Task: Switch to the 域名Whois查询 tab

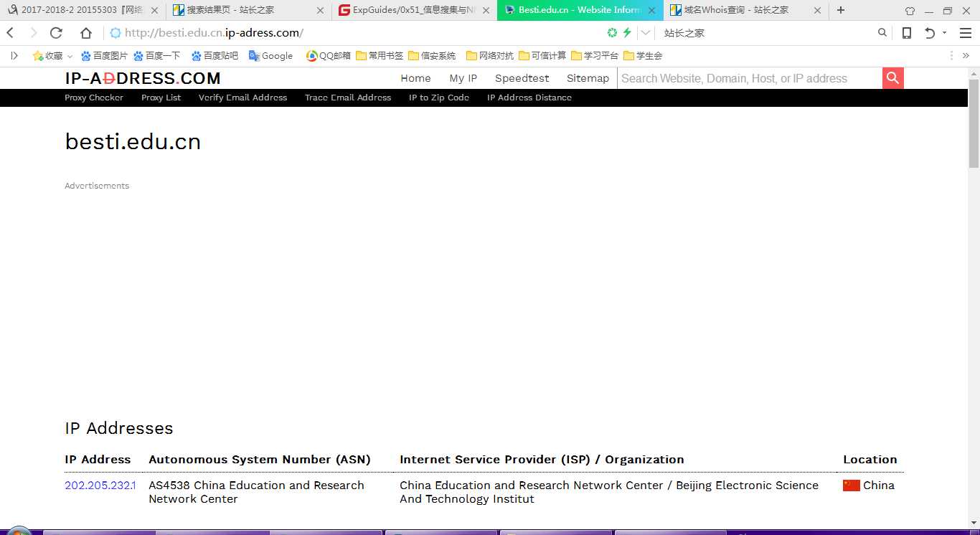Action: click(745, 10)
